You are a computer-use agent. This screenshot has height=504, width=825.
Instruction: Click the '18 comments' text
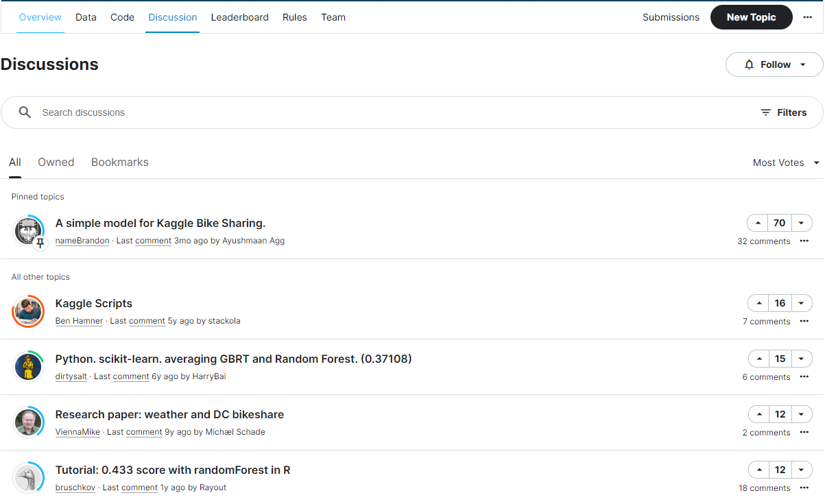point(765,488)
